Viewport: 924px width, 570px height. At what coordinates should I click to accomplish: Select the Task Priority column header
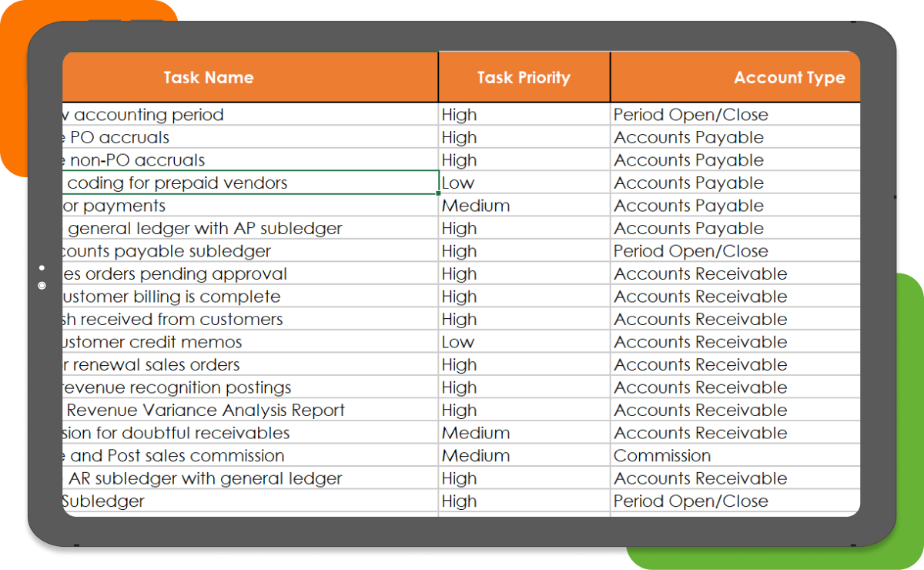524,77
